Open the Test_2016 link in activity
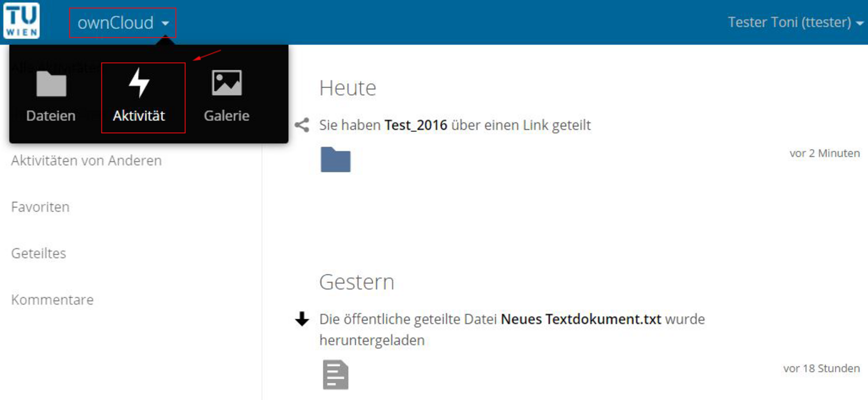The width and height of the screenshot is (868, 400). [416, 125]
